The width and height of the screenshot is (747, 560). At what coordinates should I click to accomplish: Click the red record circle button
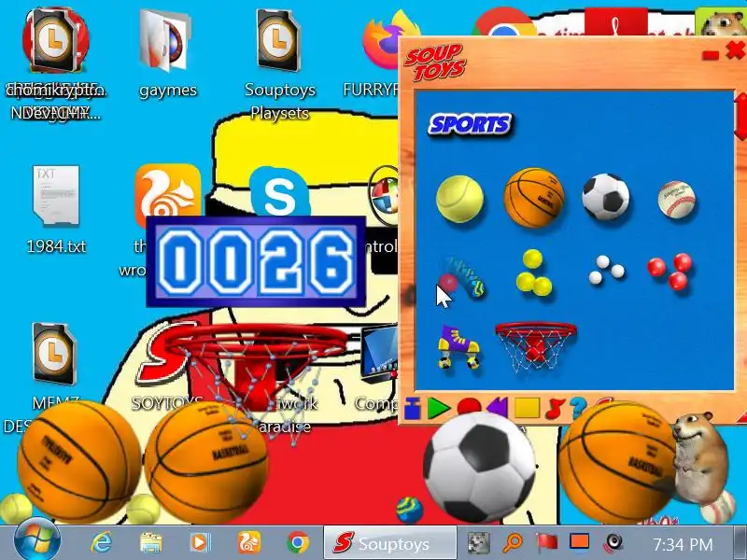point(469,408)
